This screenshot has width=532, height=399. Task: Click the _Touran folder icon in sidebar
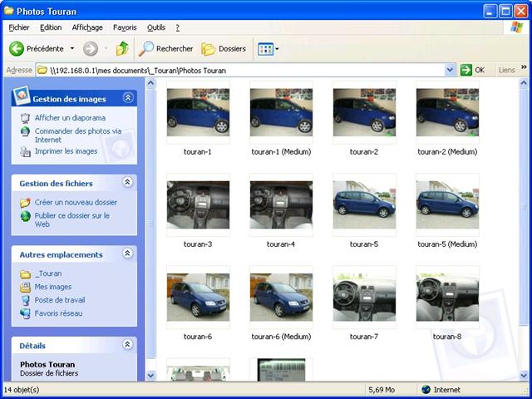coord(25,273)
